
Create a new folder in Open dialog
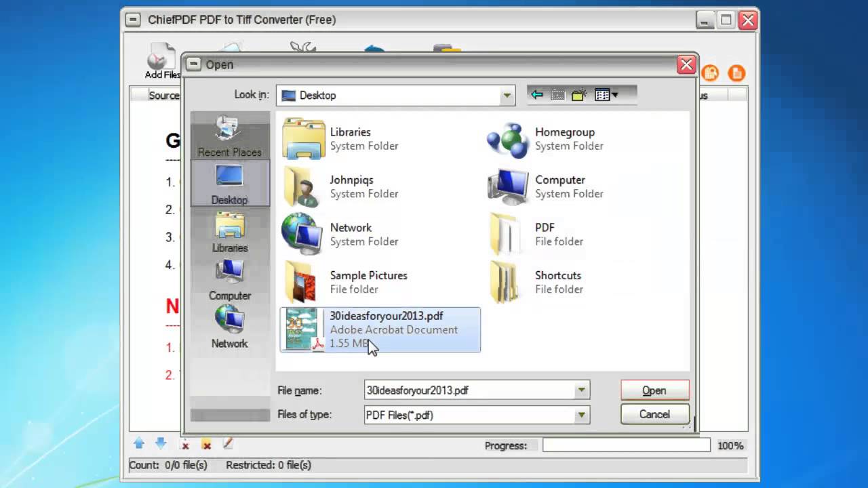click(x=578, y=95)
